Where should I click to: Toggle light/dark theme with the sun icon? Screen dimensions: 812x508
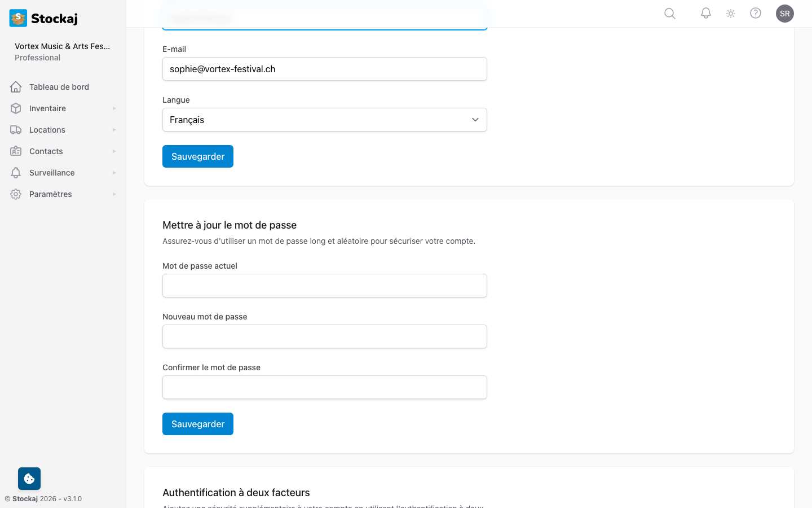[730, 13]
